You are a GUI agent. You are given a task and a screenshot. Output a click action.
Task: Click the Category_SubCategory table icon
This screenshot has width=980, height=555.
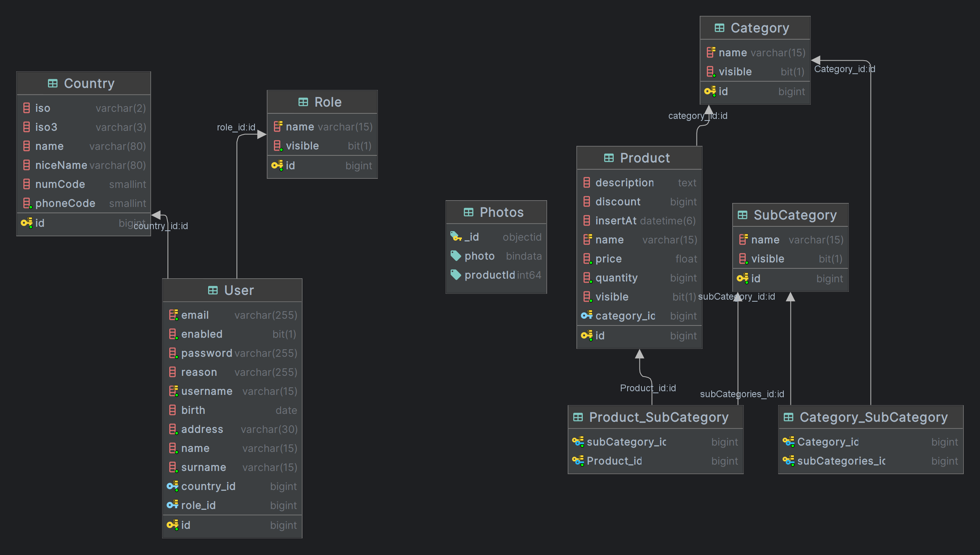pyautogui.click(x=789, y=417)
